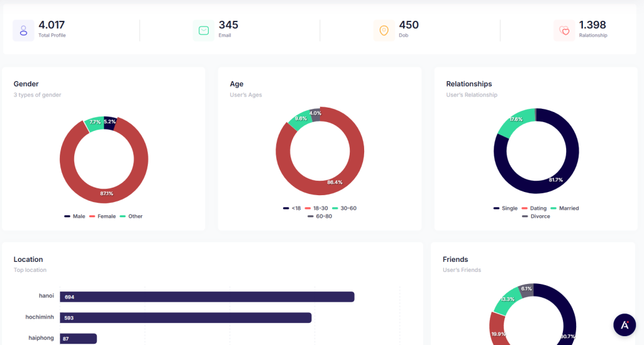This screenshot has height=345, width=644.
Task: Click the haiphong axis label
Action: pos(41,338)
